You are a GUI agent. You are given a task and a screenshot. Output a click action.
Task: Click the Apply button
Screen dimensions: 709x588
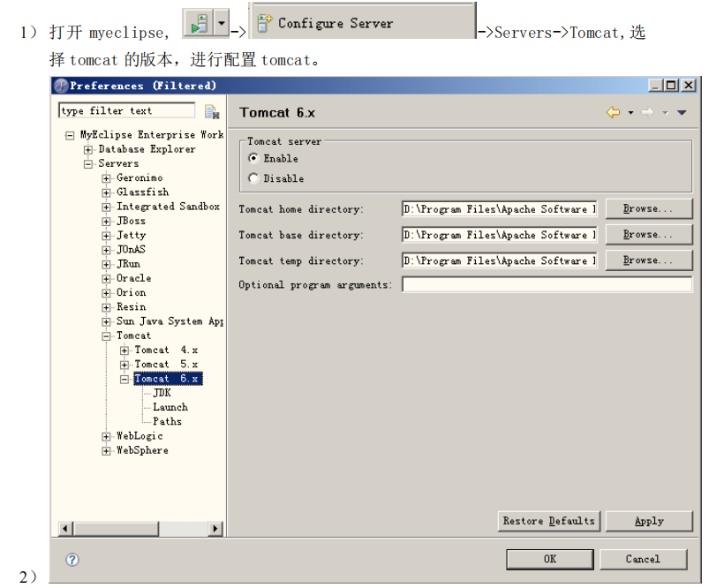pos(649,521)
